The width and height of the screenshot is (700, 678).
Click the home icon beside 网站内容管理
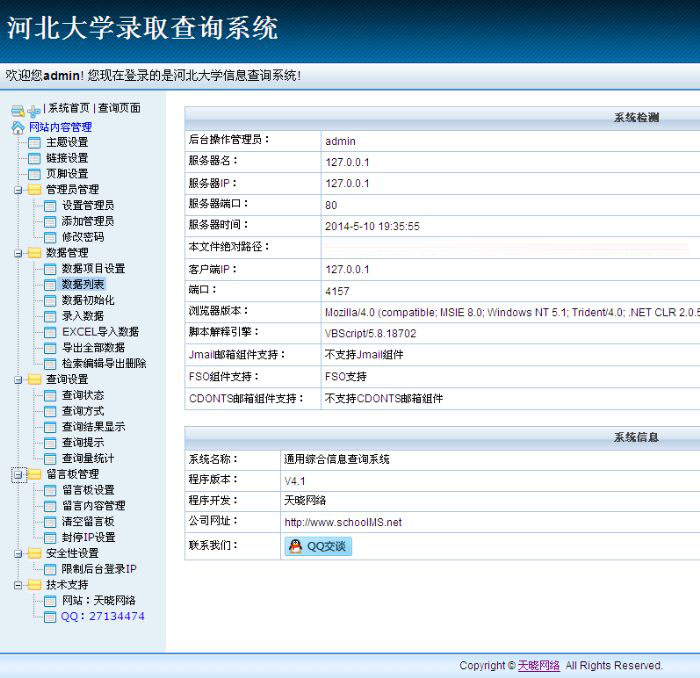coord(17,127)
